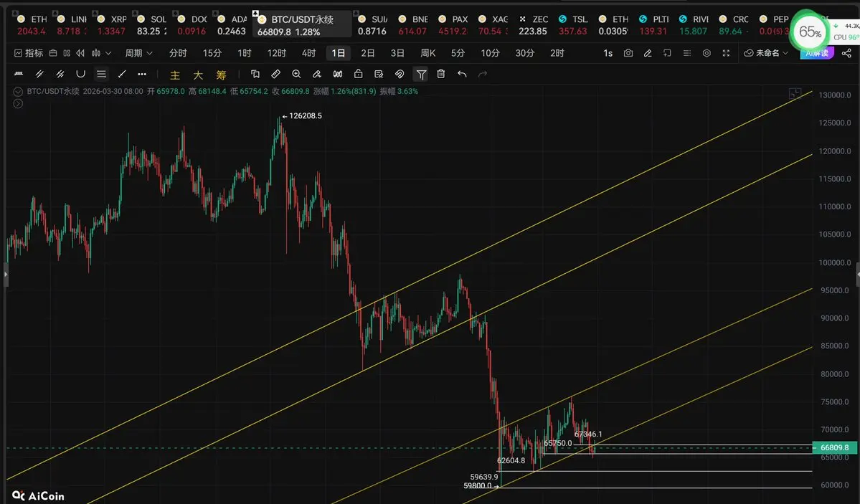Expand the left side panel handle
Screen dimensions: 860x504
coord(6,274)
